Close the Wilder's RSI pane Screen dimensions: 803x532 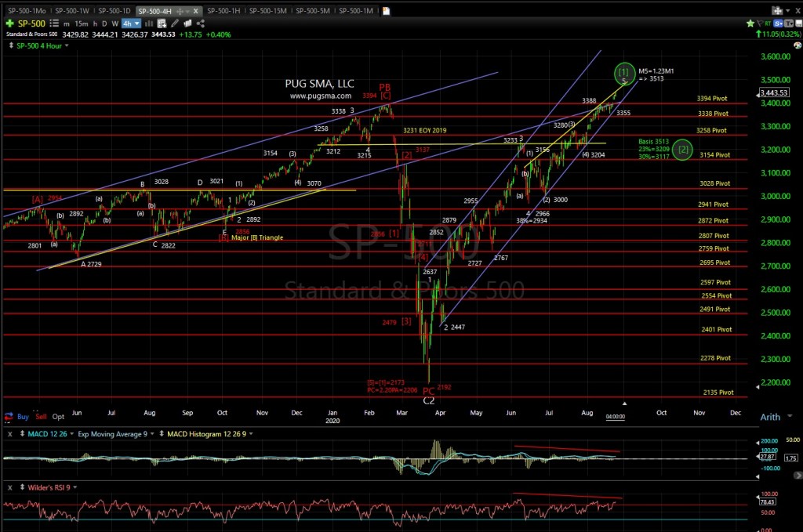click(9, 487)
